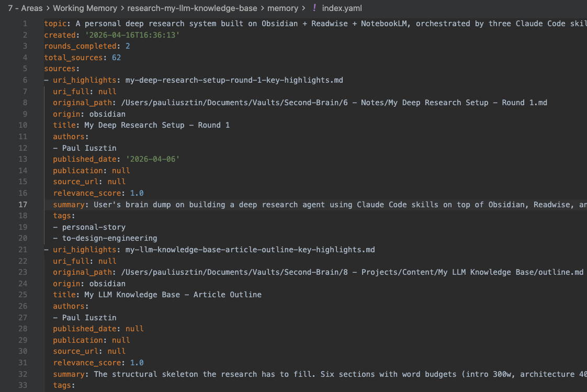The image size is (587, 392).
Task: Click 'tags:' key on line 33
Action: 64,385
